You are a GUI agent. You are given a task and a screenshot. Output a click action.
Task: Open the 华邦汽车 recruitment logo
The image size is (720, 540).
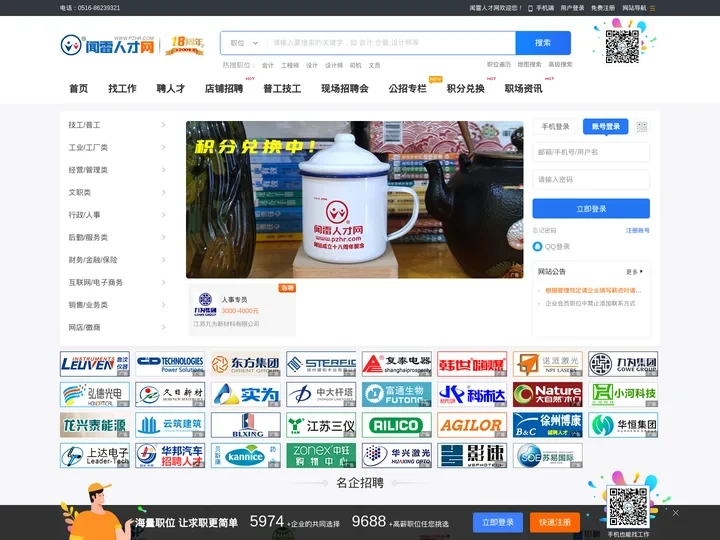coord(170,455)
